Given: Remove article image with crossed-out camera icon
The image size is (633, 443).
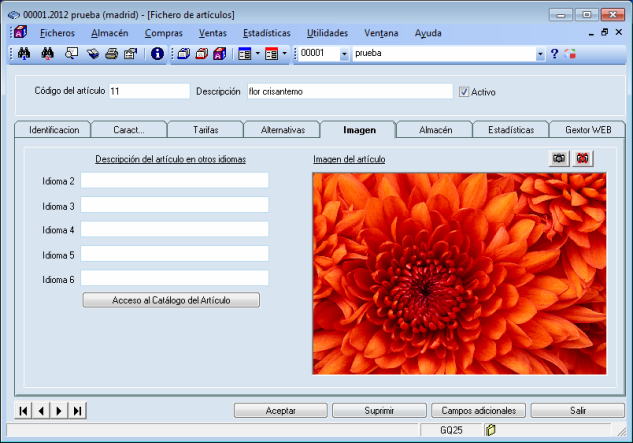Looking at the screenshot, I should coord(582,158).
